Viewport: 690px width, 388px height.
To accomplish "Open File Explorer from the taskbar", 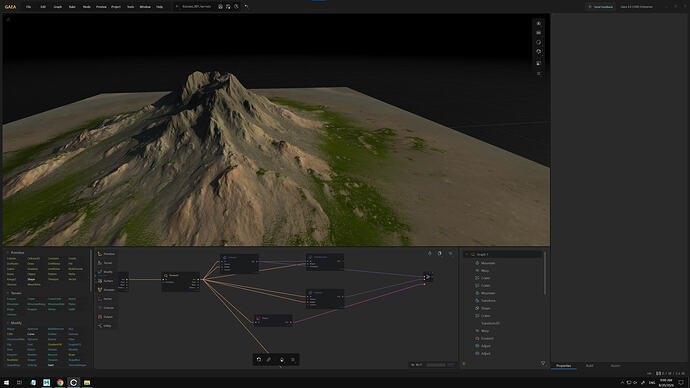I will pyautogui.click(x=87, y=382).
